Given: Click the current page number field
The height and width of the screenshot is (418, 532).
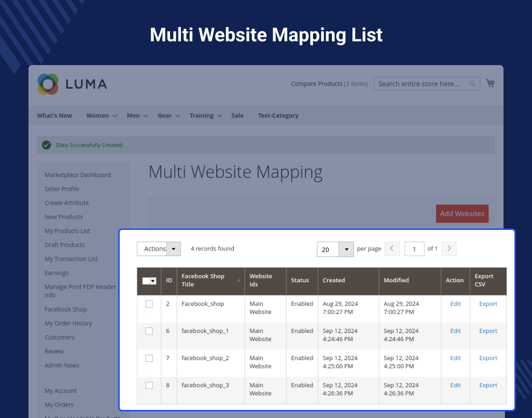Looking at the screenshot, I should tap(414, 249).
